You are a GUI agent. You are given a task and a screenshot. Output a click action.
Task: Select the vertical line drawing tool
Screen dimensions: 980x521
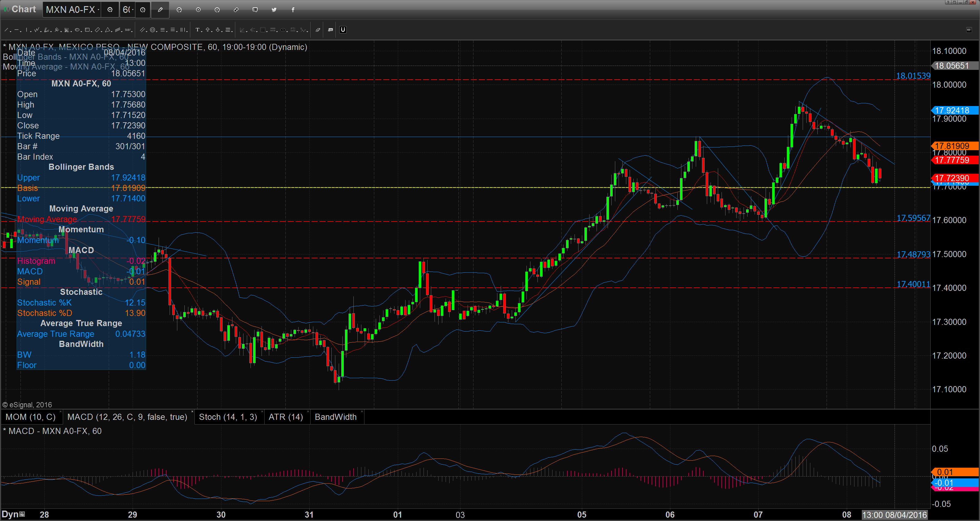pos(27,30)
